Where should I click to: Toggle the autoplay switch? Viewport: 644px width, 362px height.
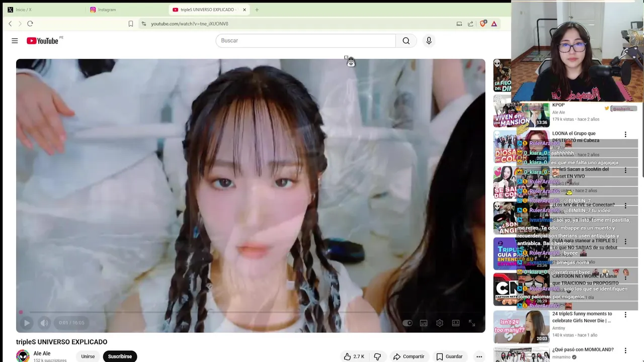coord(407,323)
